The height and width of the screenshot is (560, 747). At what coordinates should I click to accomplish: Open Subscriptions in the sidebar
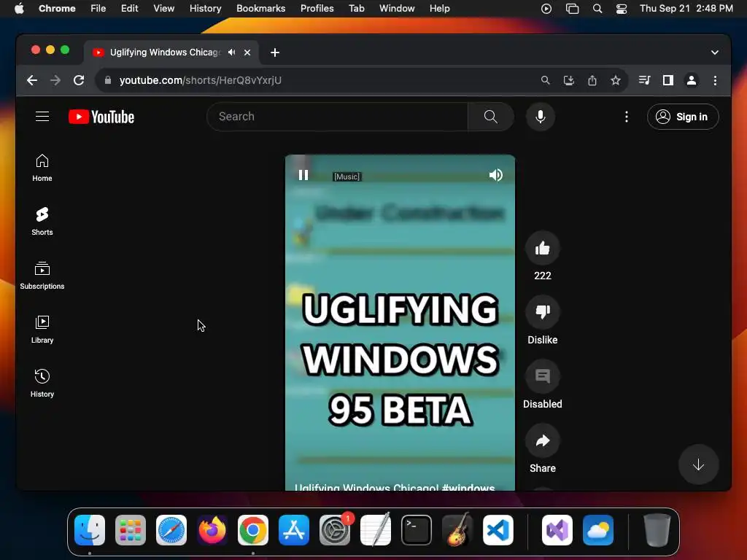coord(42,275)
